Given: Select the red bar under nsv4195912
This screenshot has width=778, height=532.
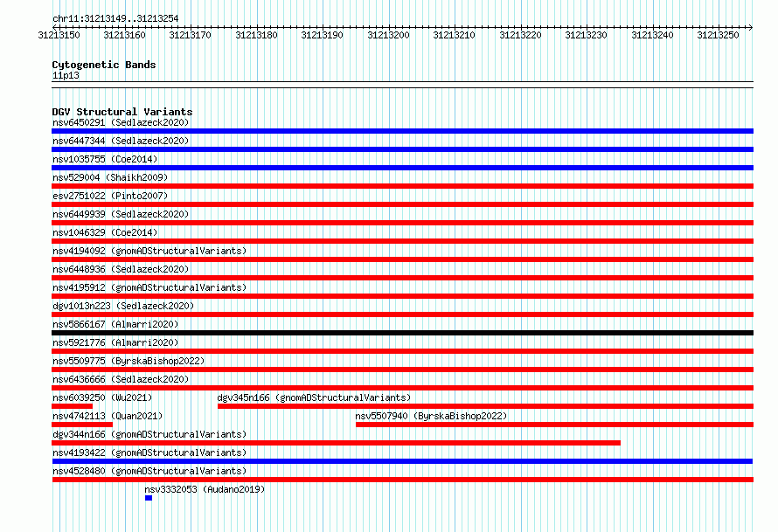Looking at the screenshot, I should tap(402, 296).
